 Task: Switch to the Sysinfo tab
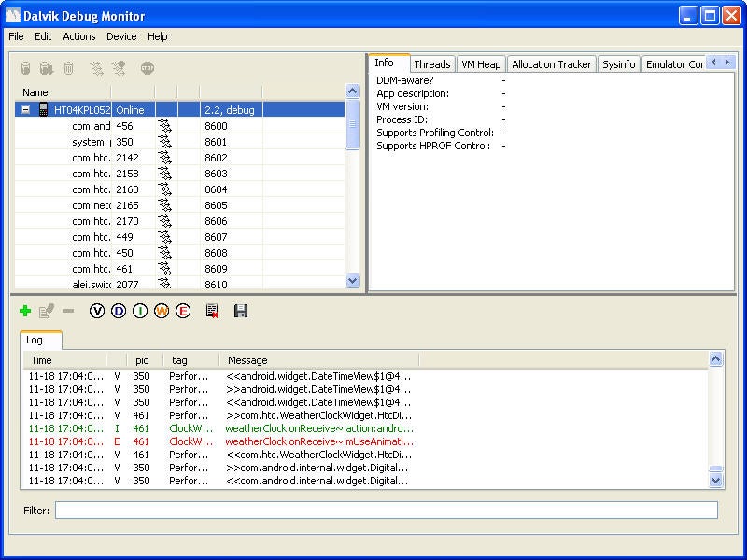tap(618, 64)
